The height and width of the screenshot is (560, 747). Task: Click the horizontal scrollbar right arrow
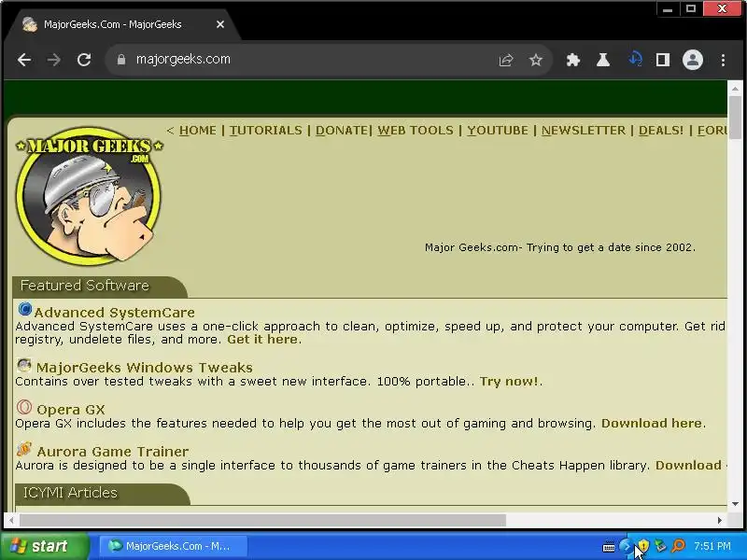click(x=719, y=521)
